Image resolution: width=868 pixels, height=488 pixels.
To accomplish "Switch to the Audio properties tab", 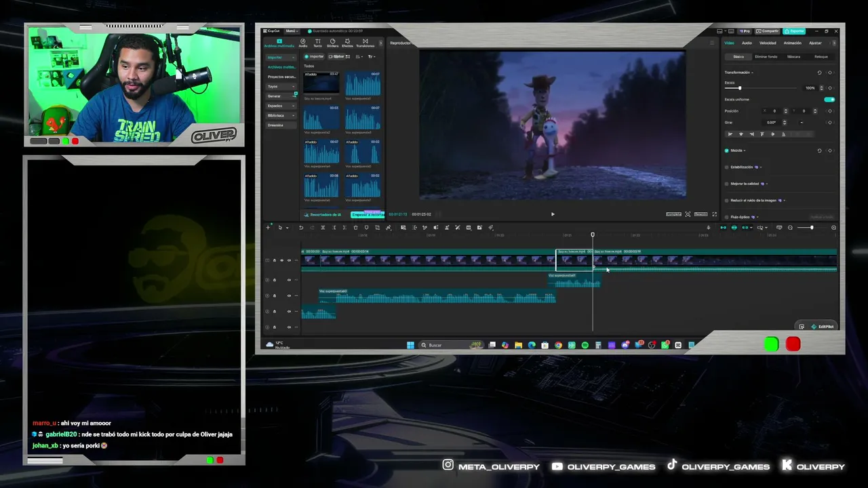I will 747,43.
